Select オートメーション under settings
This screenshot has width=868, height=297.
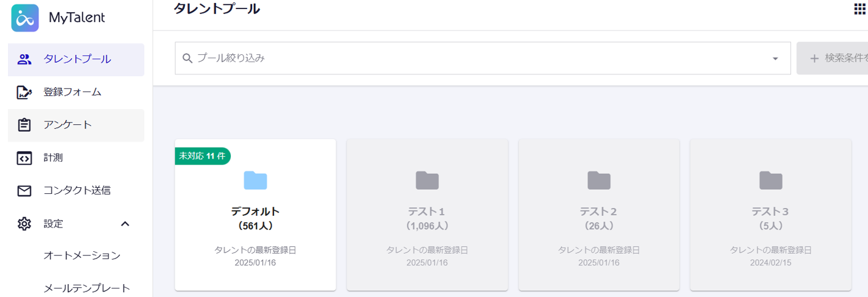tap(82, 256)
